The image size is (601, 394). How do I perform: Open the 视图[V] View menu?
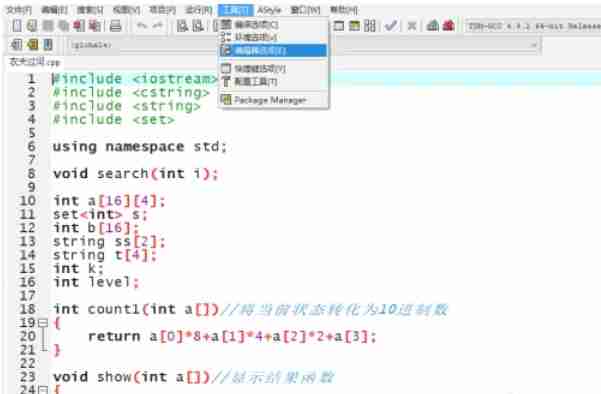[126, 10]
